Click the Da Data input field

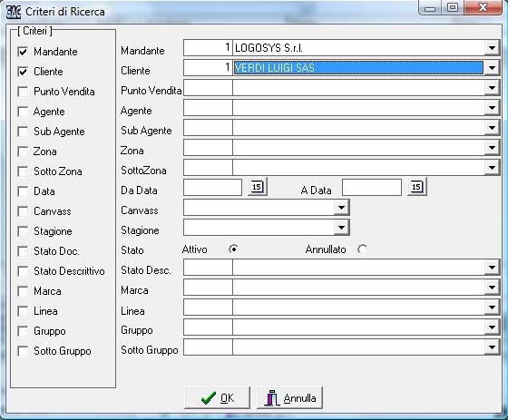pyautogui.click(x=212, y=187)
